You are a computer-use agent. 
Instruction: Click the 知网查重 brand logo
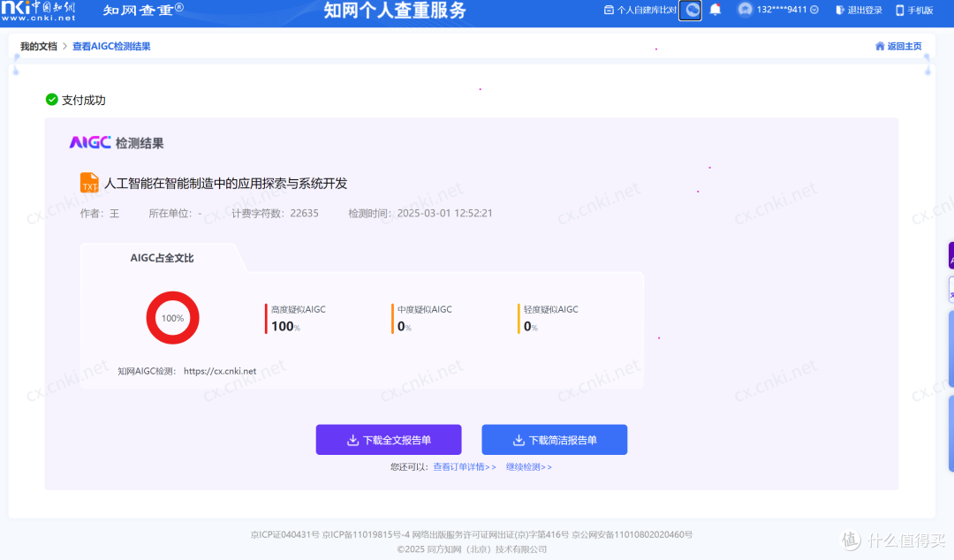tap(143, 10)
